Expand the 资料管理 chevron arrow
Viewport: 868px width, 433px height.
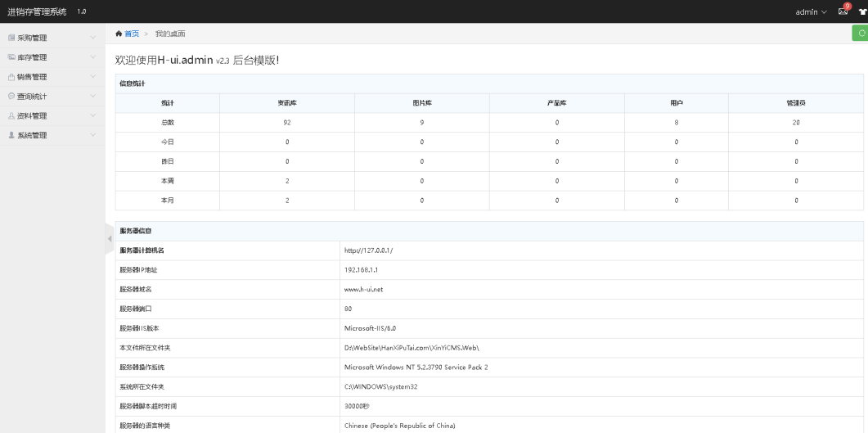click(93, 115)
